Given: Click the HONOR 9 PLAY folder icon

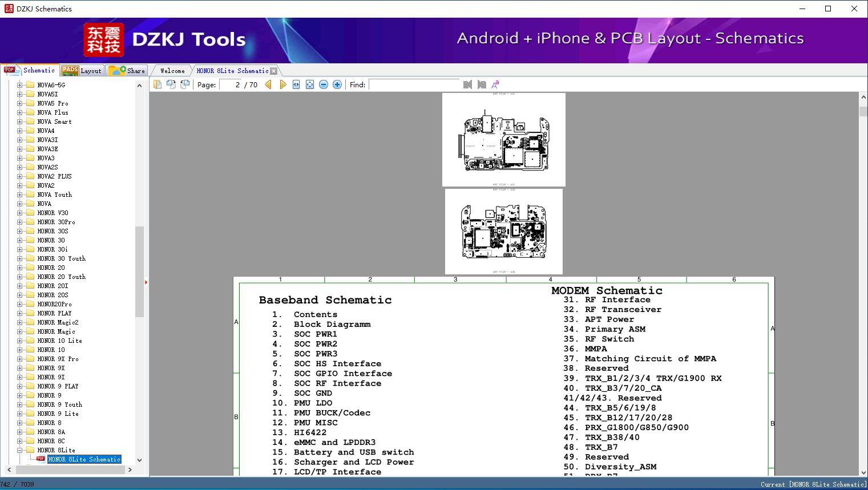Looking at the screenshot, I should [30, 386].
